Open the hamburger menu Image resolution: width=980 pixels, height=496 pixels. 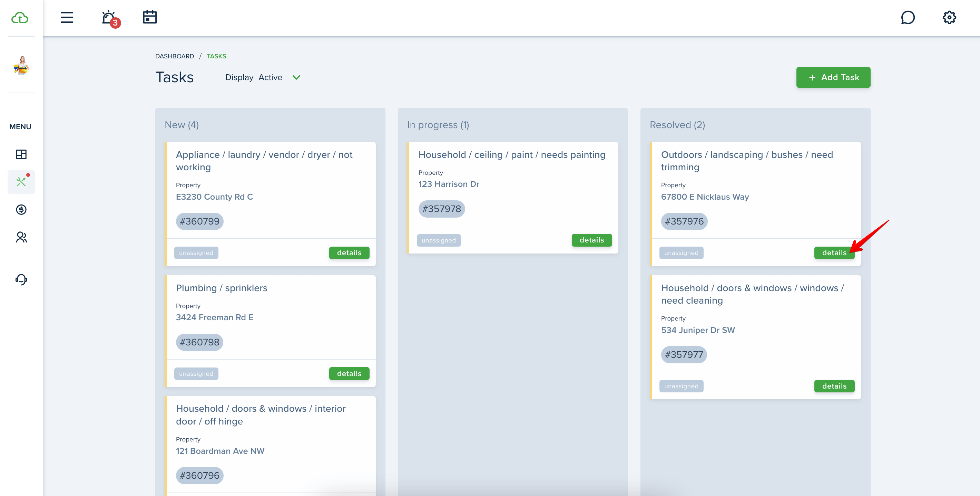click(x=67, y=18)
